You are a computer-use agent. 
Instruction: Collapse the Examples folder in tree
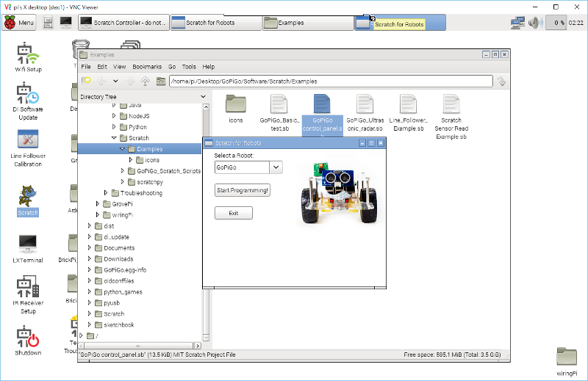[122, 149]
